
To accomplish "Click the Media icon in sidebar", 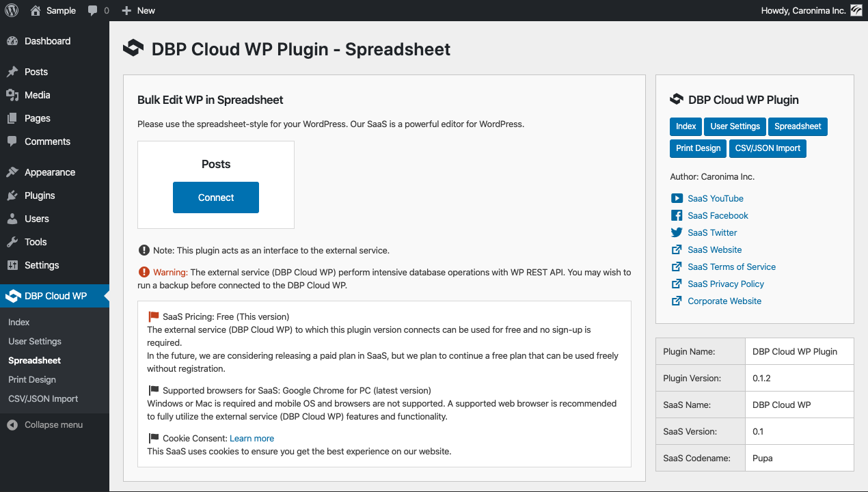I will [x=12, y=95].
